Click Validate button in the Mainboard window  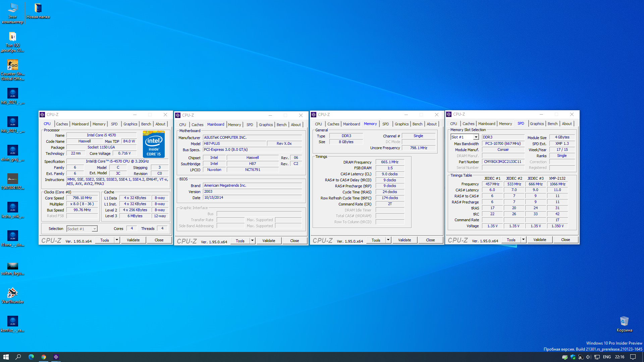tap(269, 241)
